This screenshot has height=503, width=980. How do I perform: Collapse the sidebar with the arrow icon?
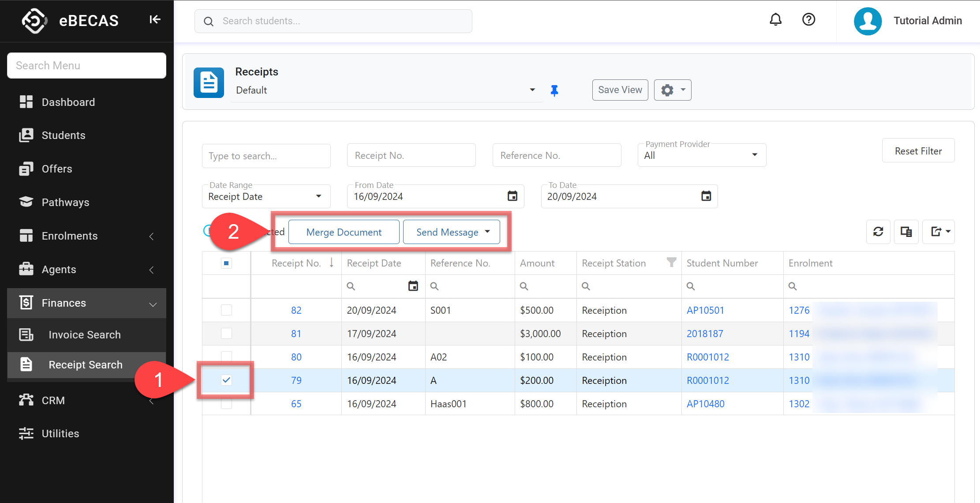(155, 19)
